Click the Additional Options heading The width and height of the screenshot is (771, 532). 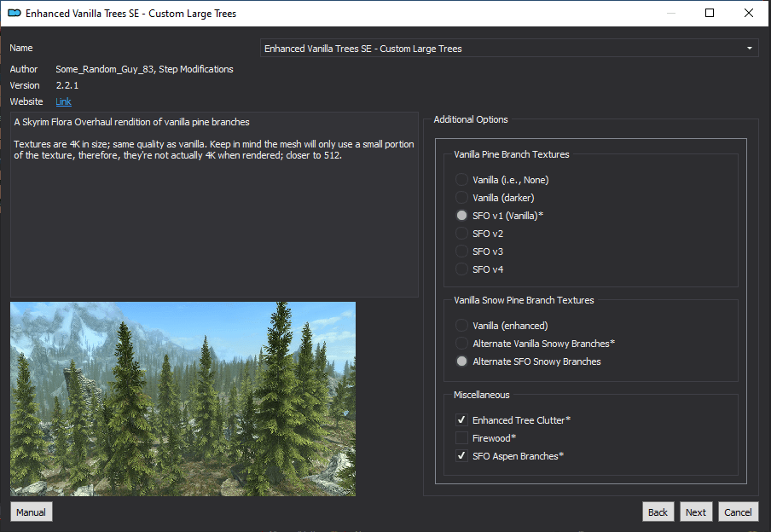pos(471,119)
